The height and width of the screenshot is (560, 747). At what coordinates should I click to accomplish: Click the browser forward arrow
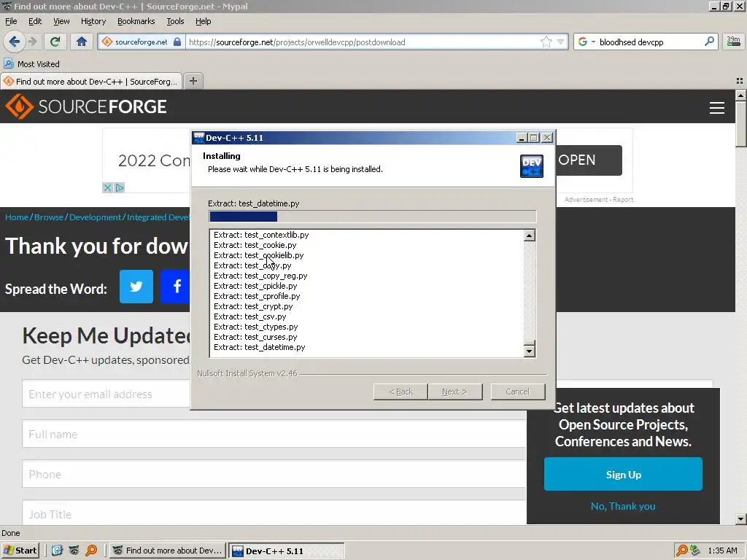tap(33, 42)
